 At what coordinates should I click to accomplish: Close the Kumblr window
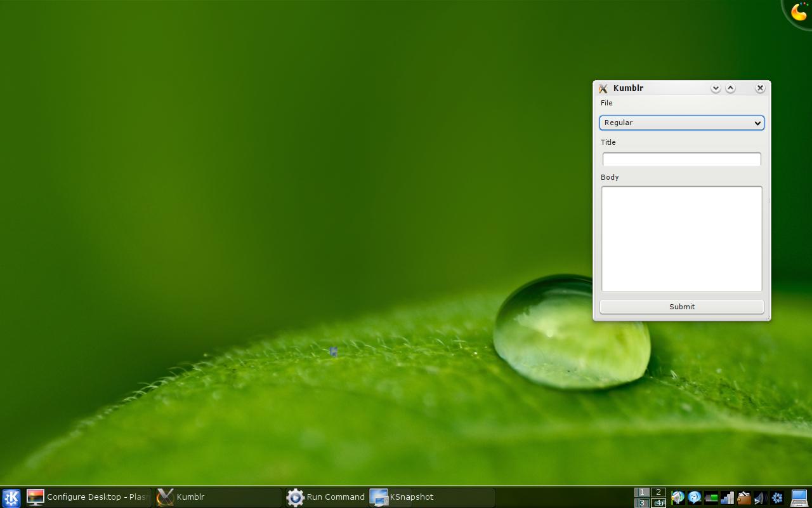point(760,88)
